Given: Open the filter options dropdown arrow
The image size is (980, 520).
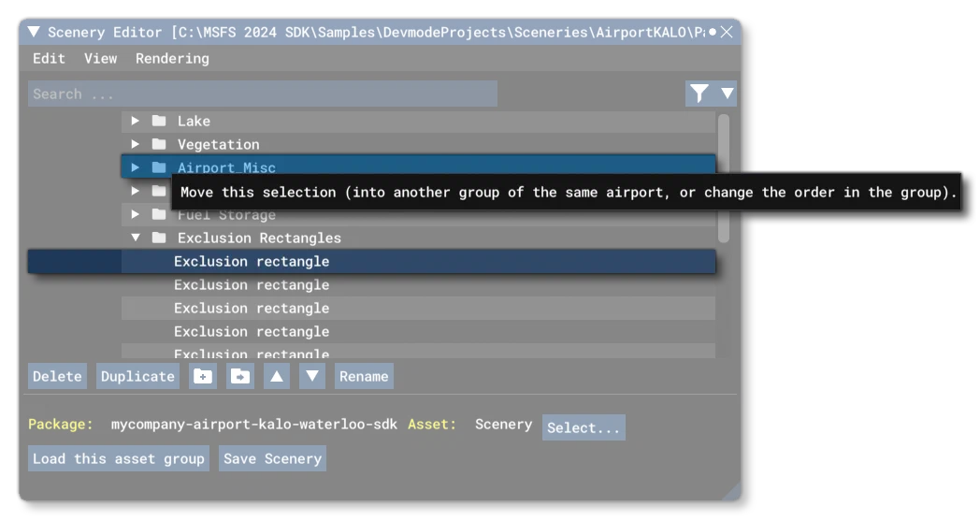Looking at the screenshot, I should coord(727,94).
